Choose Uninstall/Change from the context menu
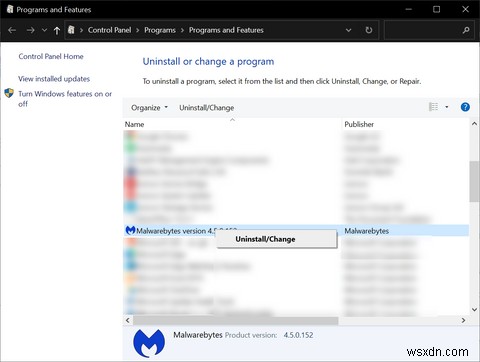 point(277,239)
